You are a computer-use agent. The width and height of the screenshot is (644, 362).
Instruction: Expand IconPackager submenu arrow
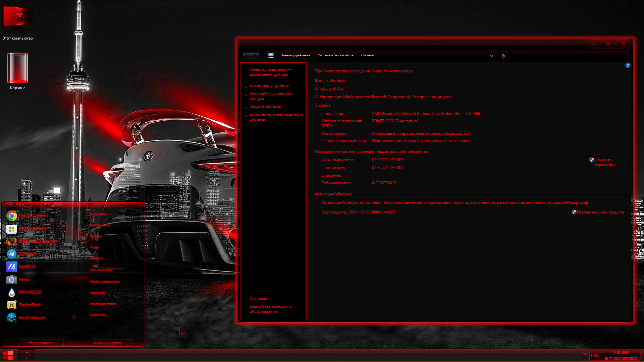coord(74,317)
